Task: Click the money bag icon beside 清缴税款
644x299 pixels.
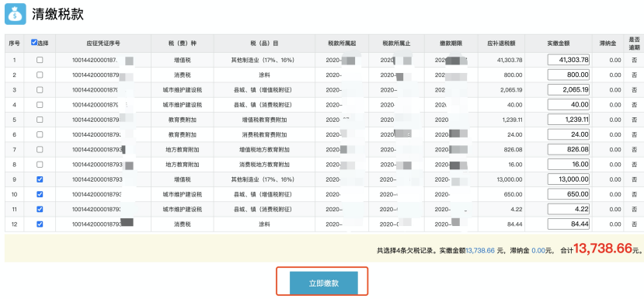Action: (x=16, y=14)
